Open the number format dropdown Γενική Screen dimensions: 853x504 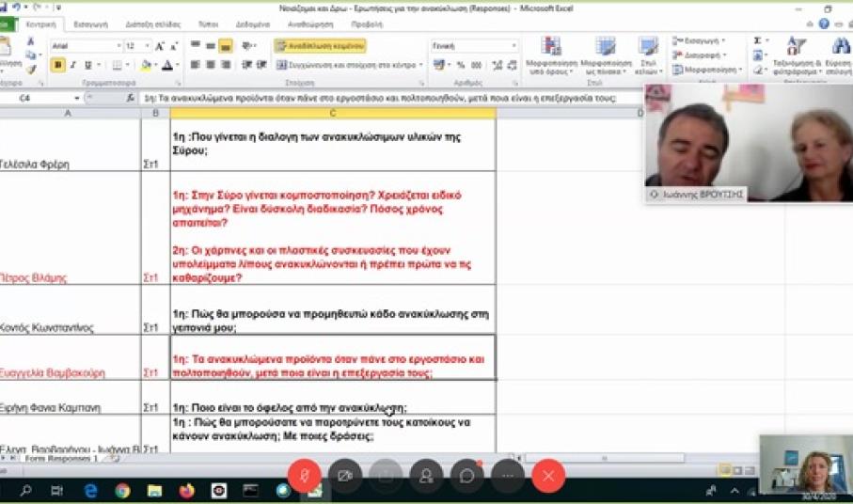pyautogui.click(x=513, y=46)
